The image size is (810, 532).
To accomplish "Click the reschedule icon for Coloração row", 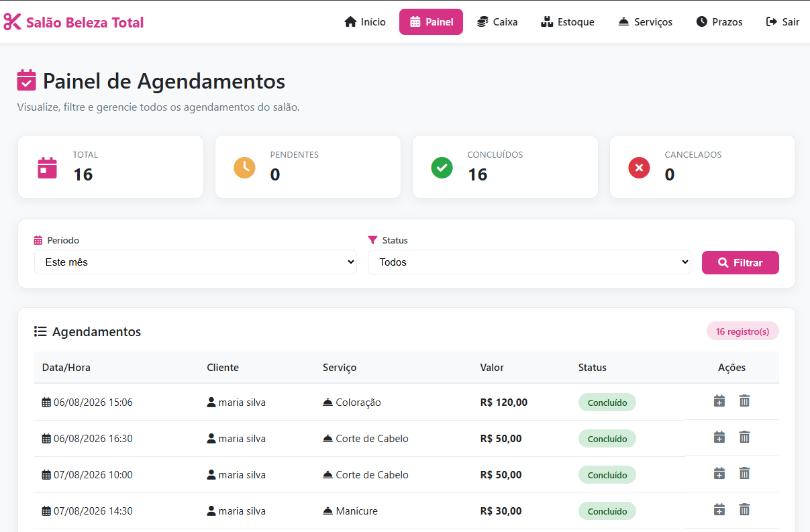I will click(x=719, y=401).
